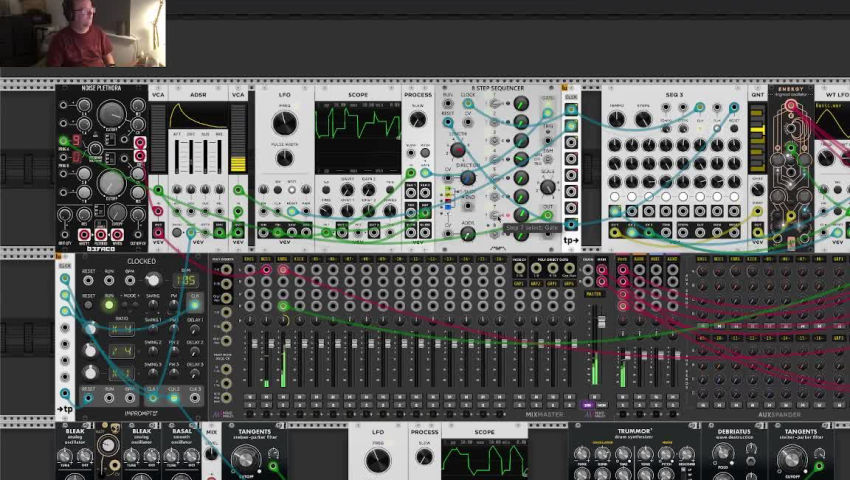Click the MixMaster master fader
The height and width of the screenshot is (480, 850).
tap(601, 322)
